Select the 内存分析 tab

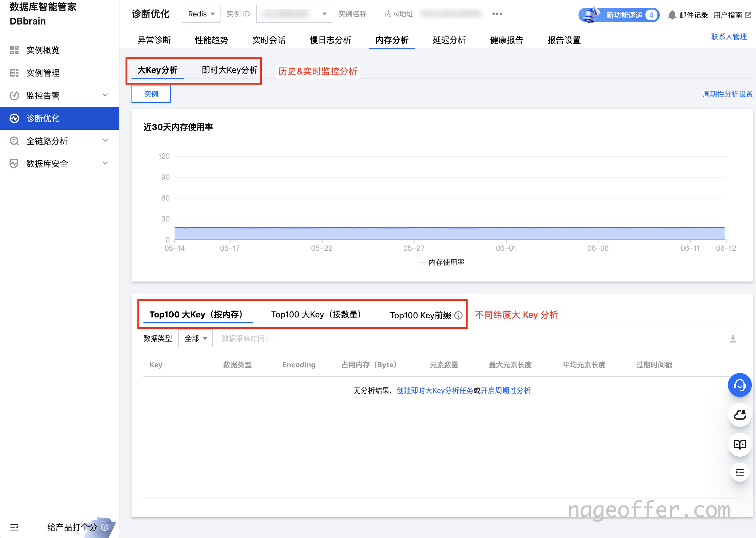tap(392, 40)
